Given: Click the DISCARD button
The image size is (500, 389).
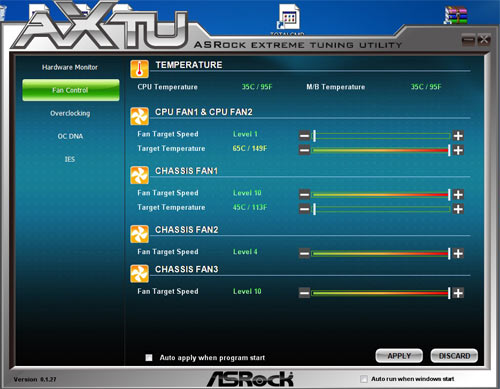Looking at the screenshot, I should 454,356.
